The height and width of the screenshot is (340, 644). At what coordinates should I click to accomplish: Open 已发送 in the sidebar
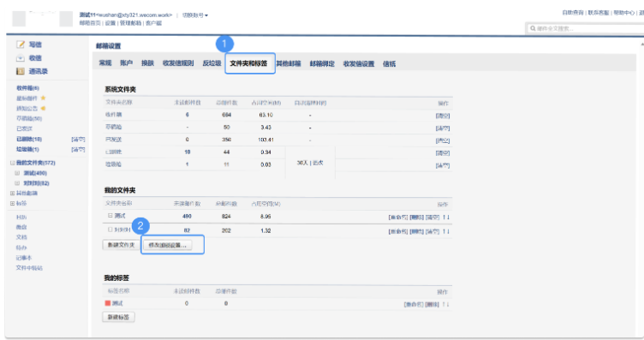click(24, 128)
